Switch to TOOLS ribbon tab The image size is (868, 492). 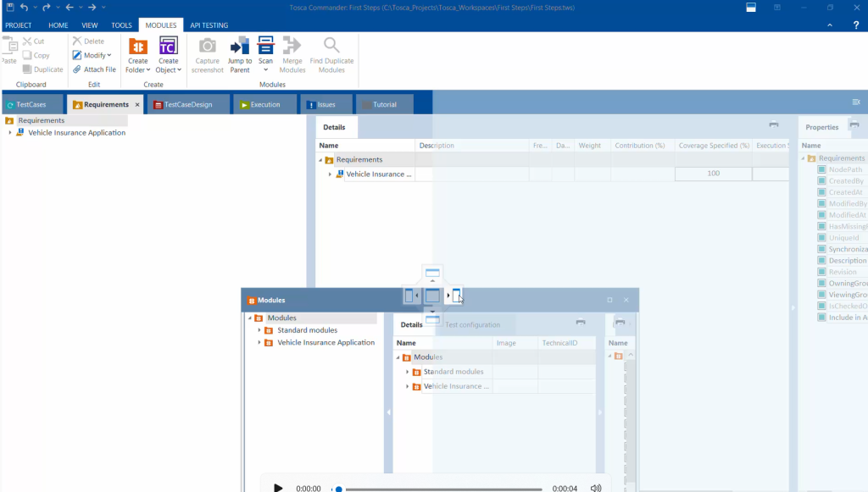point(121,25)
